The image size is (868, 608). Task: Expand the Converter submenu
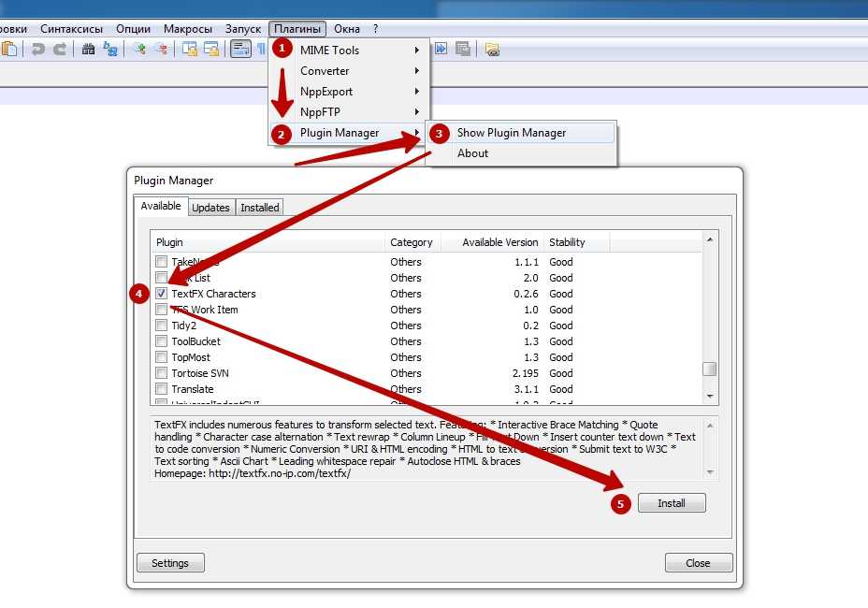[x=349, y=71]
